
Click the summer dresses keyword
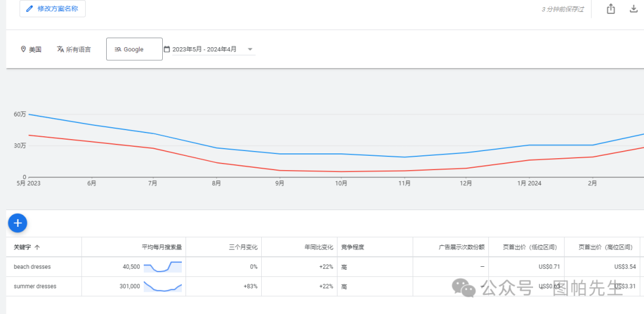pos(35,287)
